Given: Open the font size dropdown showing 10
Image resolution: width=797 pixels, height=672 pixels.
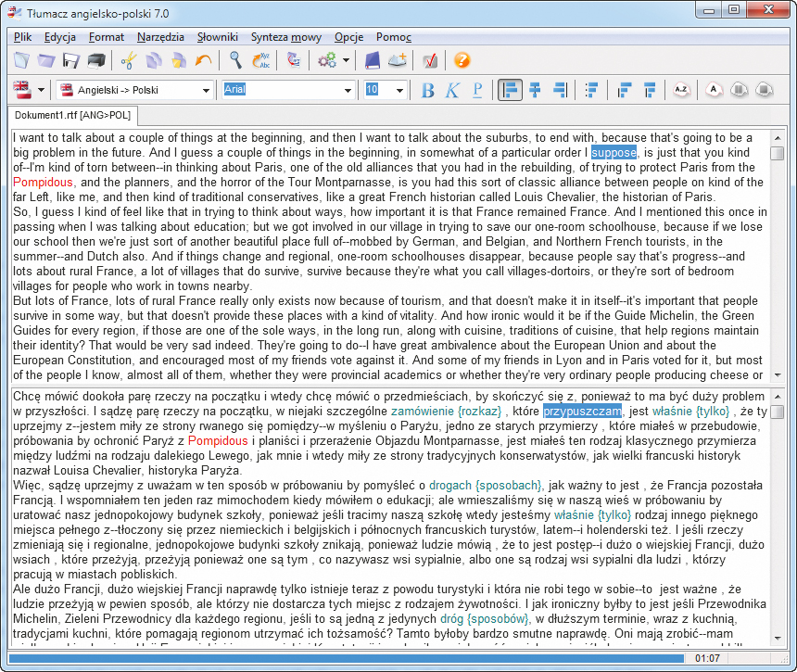Looking at the screenshot, I should (x=400, y=90).
